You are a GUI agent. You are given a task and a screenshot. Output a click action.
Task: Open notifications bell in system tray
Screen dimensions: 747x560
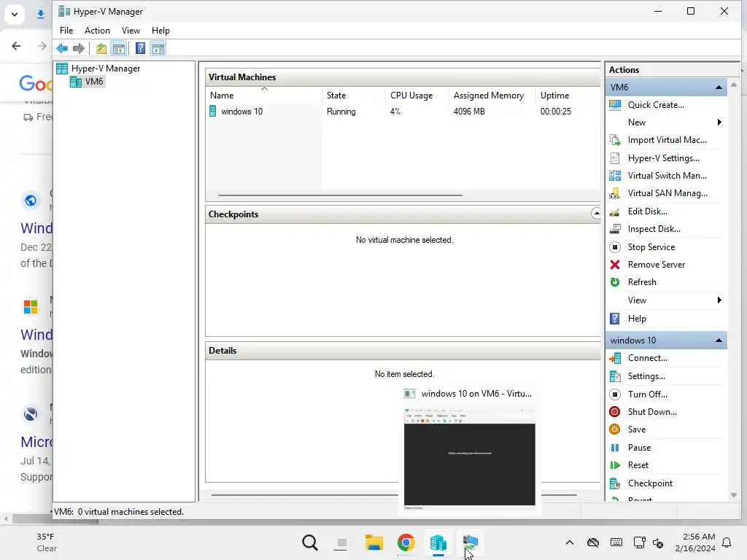click(x=727, y=542)
